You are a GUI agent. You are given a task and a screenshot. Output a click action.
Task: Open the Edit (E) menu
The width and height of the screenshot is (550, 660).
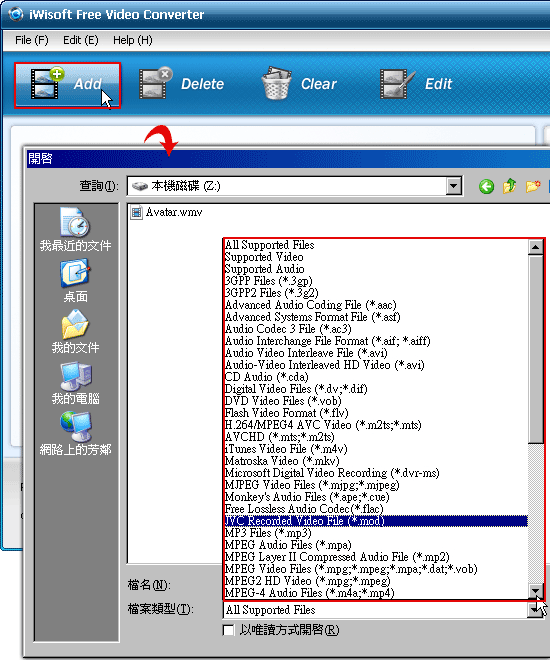tap(80, 40)
